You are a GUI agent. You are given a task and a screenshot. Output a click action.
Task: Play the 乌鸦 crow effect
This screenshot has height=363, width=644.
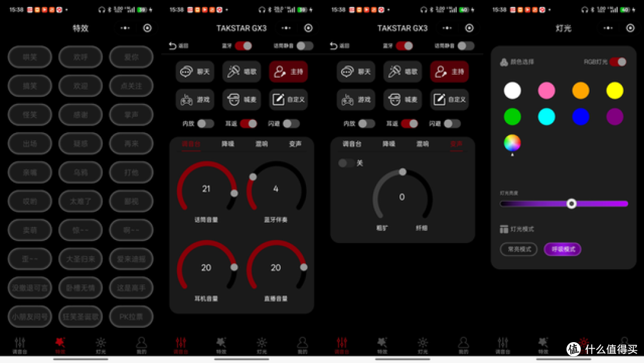[80, 173]
